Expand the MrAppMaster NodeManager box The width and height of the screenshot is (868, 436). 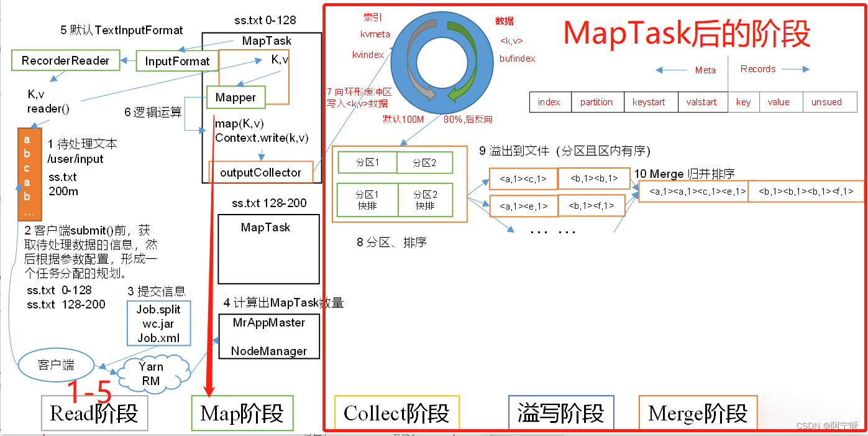268,336
